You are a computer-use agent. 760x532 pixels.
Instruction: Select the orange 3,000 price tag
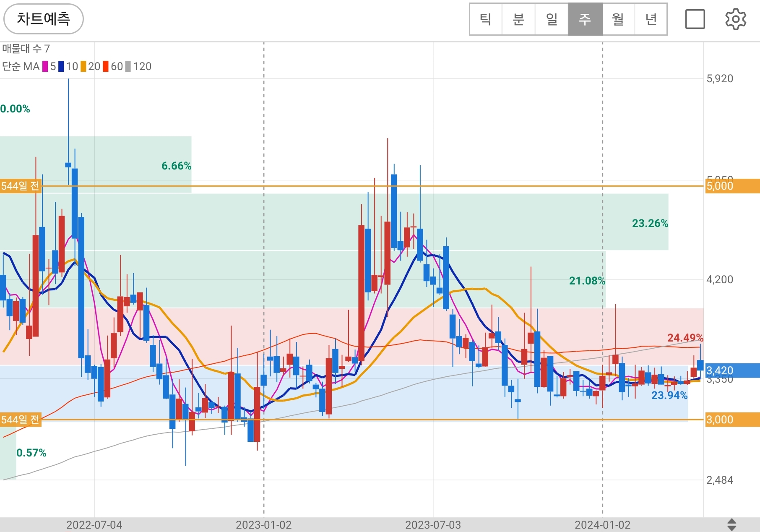[x=732, y=420]
